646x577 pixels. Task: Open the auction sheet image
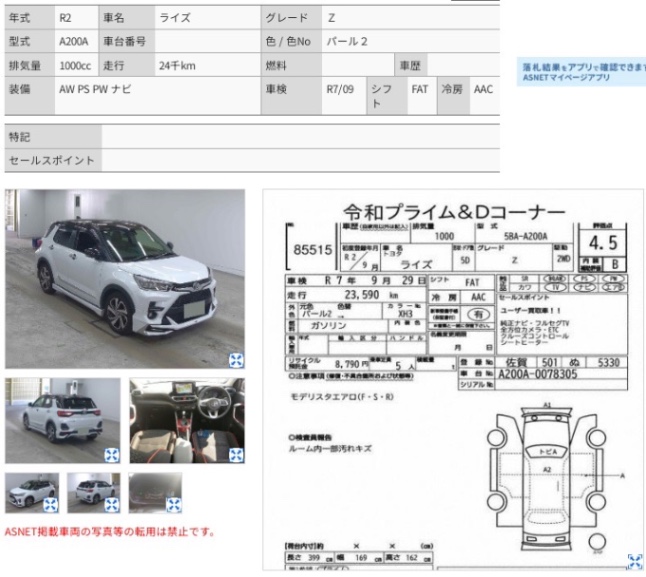(x=453, y=380)
